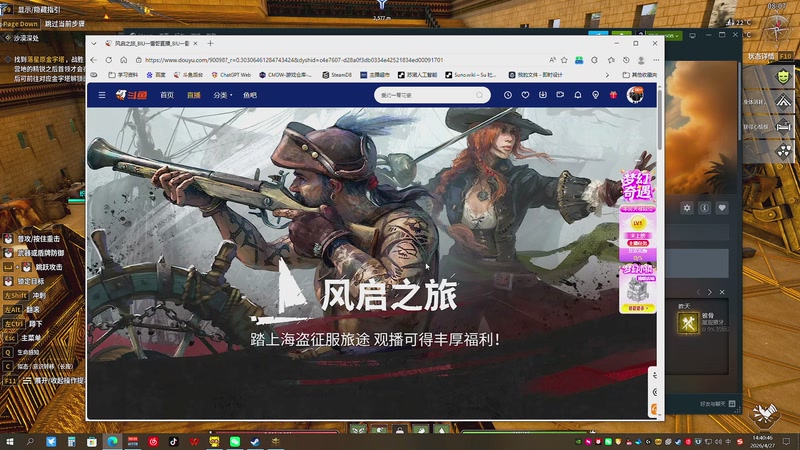Expand the tab list chevron in title bar
The width and height of the screenshot is (800, 450).
(94, 43)
